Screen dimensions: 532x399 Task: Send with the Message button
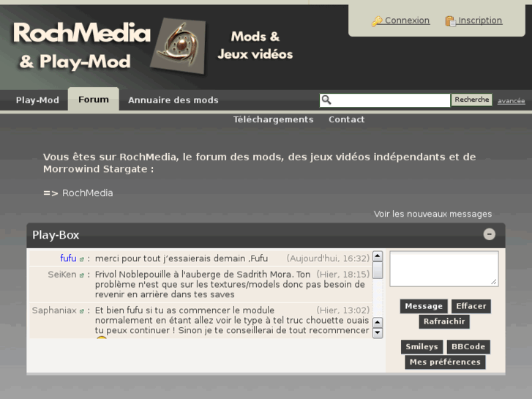pyautogui.click(x=424, y=306)
